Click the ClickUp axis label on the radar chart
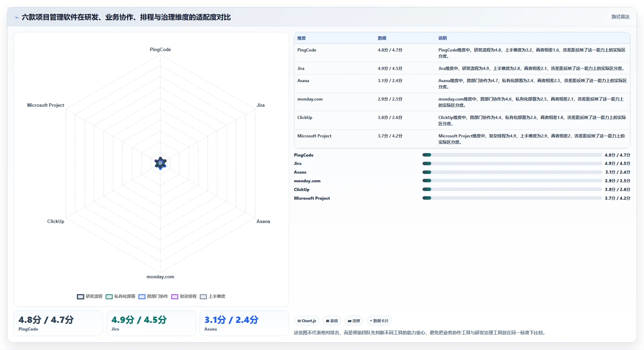The height and width of the screenshot is (350, 644). coord(56,222)
